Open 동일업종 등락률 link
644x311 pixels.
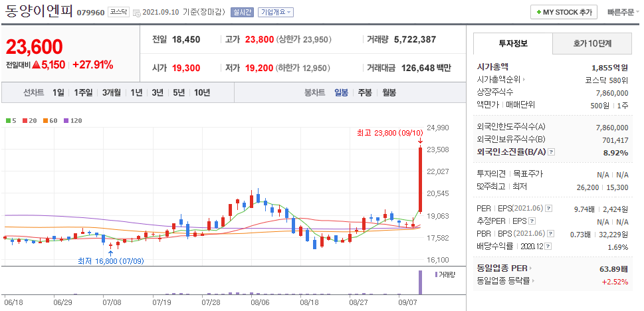pos(506,281)
